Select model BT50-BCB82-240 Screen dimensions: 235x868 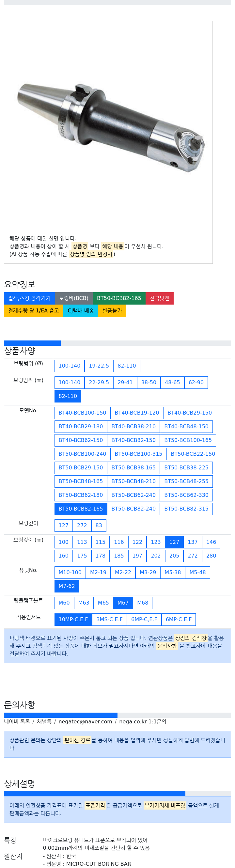point(134,509)
